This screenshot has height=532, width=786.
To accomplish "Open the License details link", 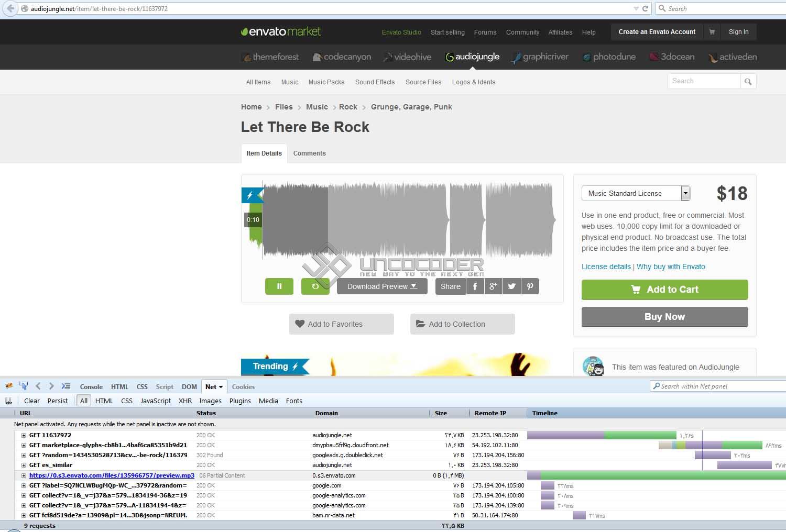I will click(x=606, y=267).
